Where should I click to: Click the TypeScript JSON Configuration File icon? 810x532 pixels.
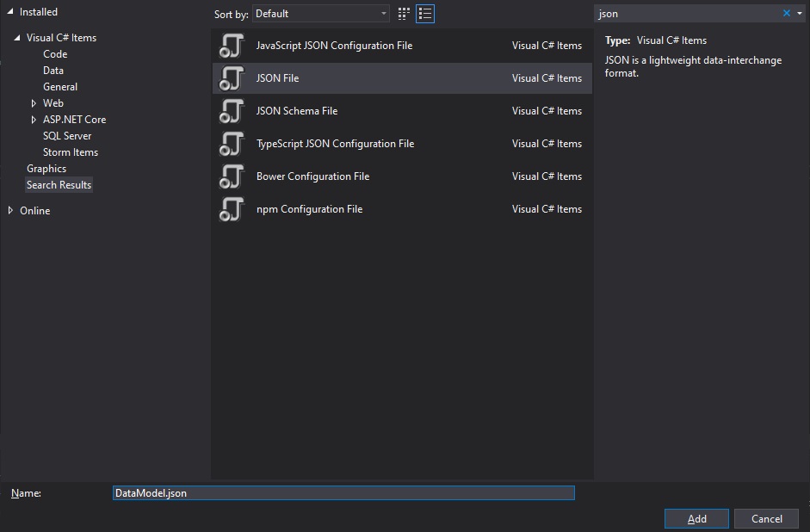coord(232,144)
